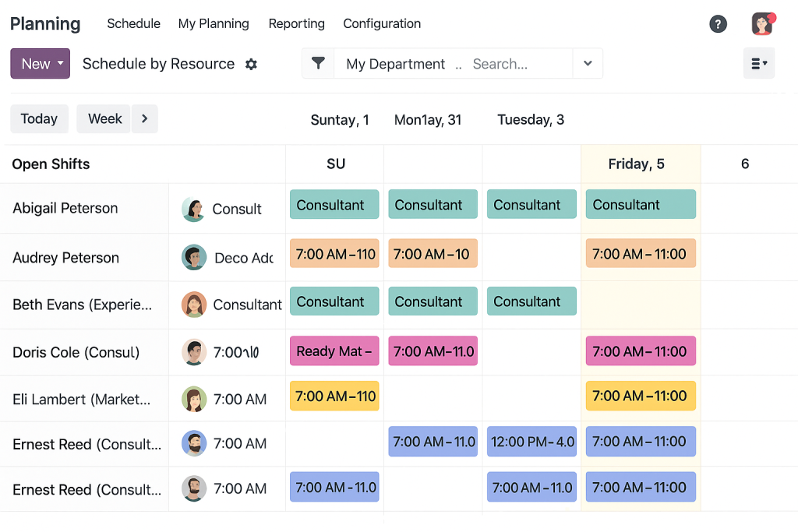
Task: Open the Week scale selector
Action: [x=104, y=118]
